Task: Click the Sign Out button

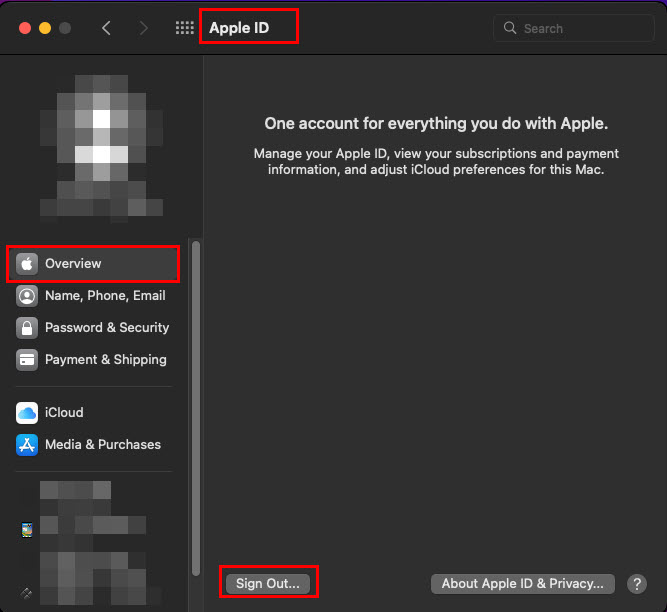Action: (x=268, y=584)
